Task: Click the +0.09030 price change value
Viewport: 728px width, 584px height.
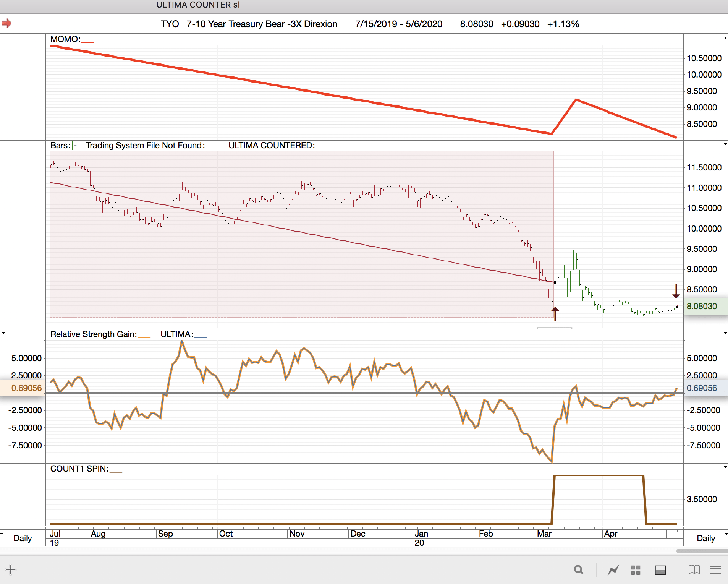Action: coord(520,24)
